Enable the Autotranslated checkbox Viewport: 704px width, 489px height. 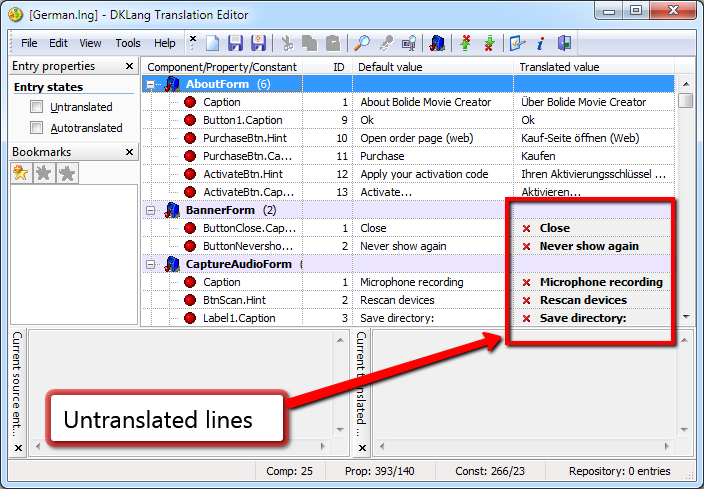point(37,128)
